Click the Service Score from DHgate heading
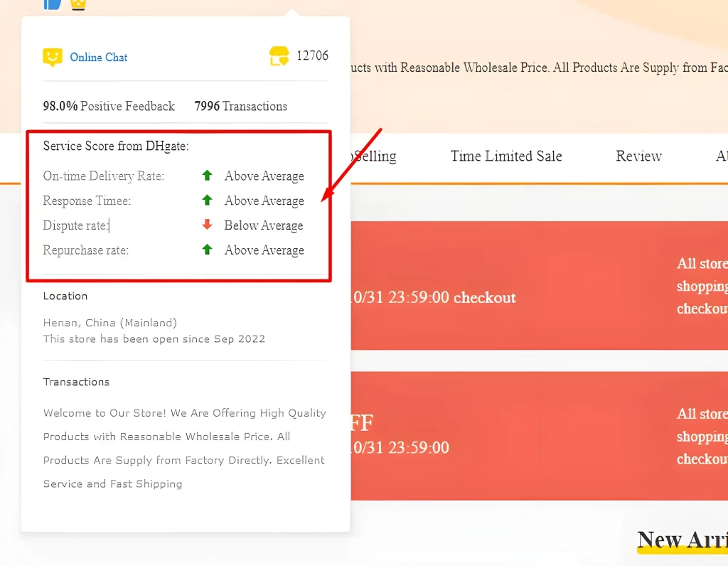The height and width of the screenshot is (566, 728). pos(116,146)
